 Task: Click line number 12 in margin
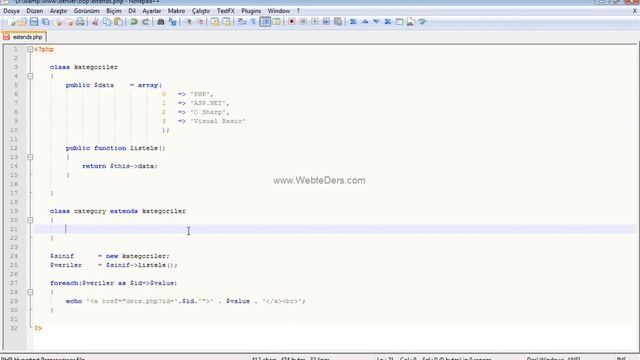coord(14,148)
